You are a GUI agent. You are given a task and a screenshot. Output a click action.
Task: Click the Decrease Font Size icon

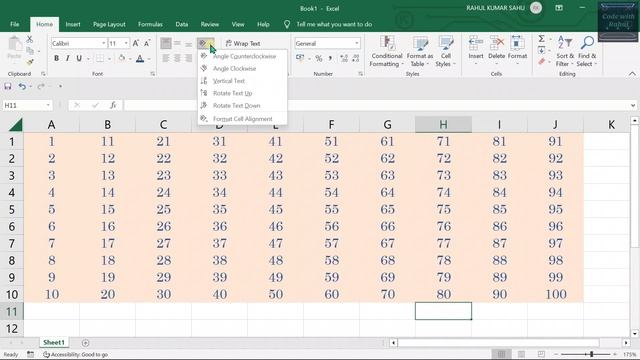147,43
